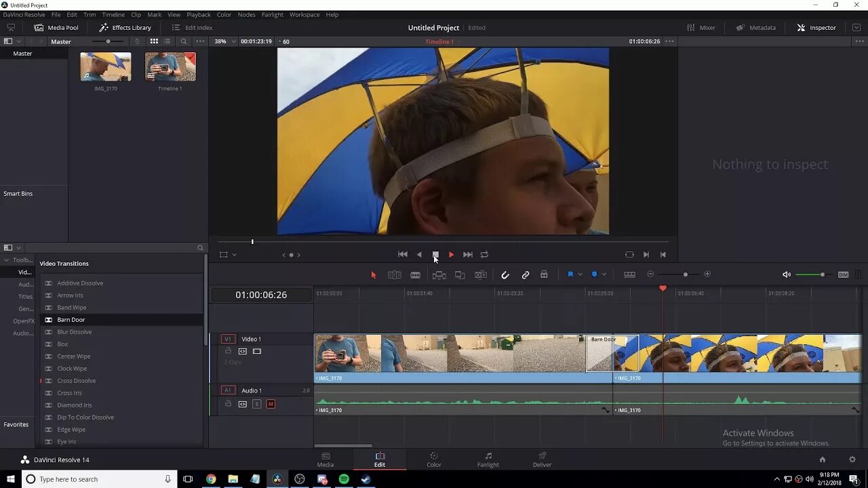
Task: Open Spotify from the Windows taskbar
Action: 344,479
